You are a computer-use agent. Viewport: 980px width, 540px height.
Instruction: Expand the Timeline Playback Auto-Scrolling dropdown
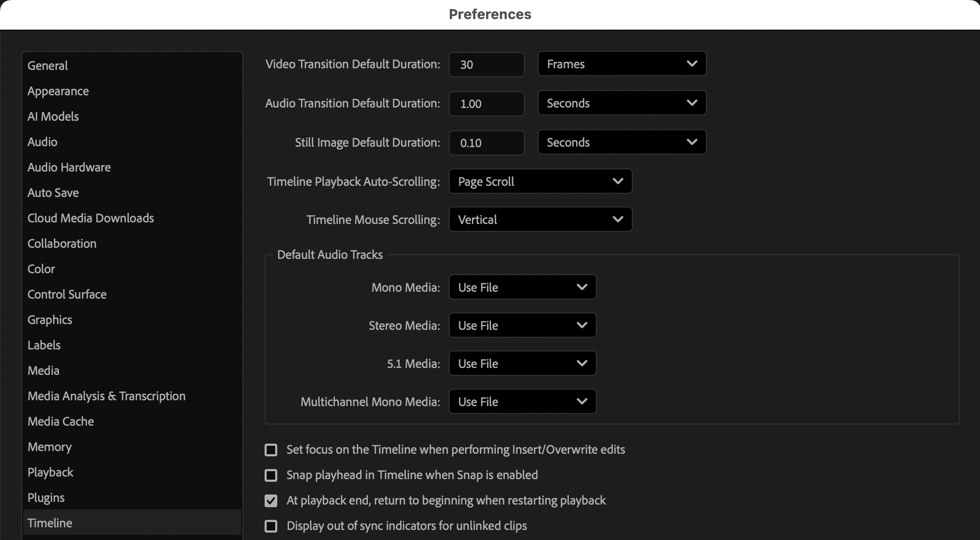(540, 182)
